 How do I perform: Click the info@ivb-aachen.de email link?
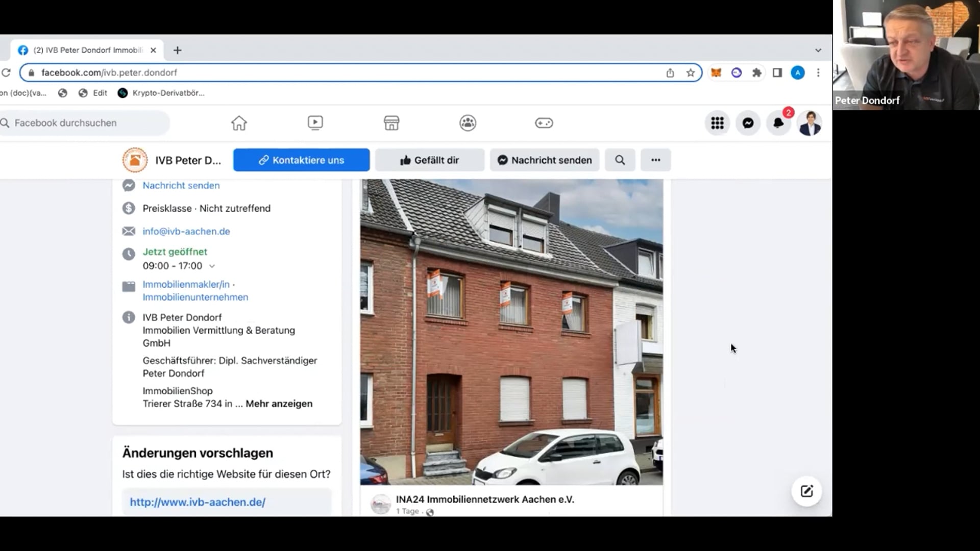(186, 232)
